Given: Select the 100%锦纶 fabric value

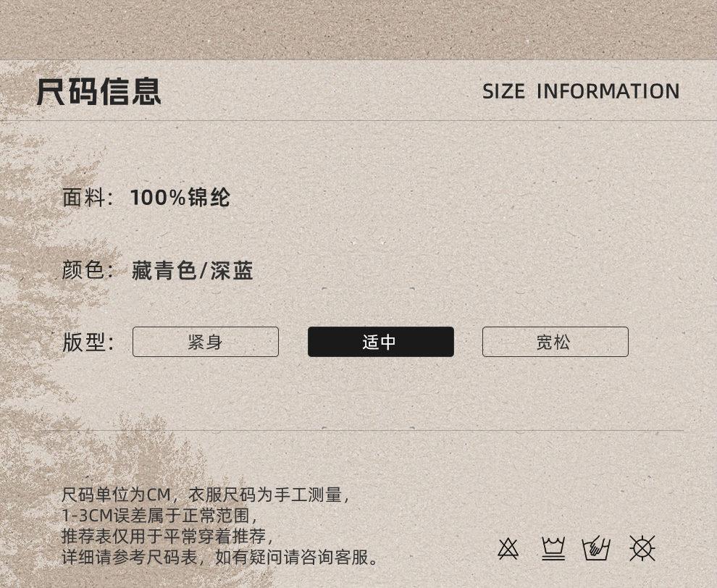Looking at the screenshot, I should [x=180, y=198].
